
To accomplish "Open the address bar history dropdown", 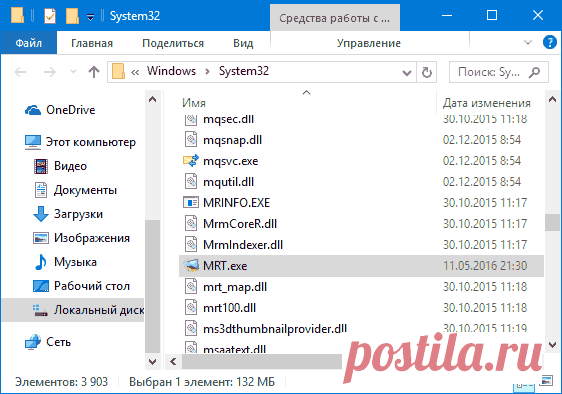I will 407,73.
